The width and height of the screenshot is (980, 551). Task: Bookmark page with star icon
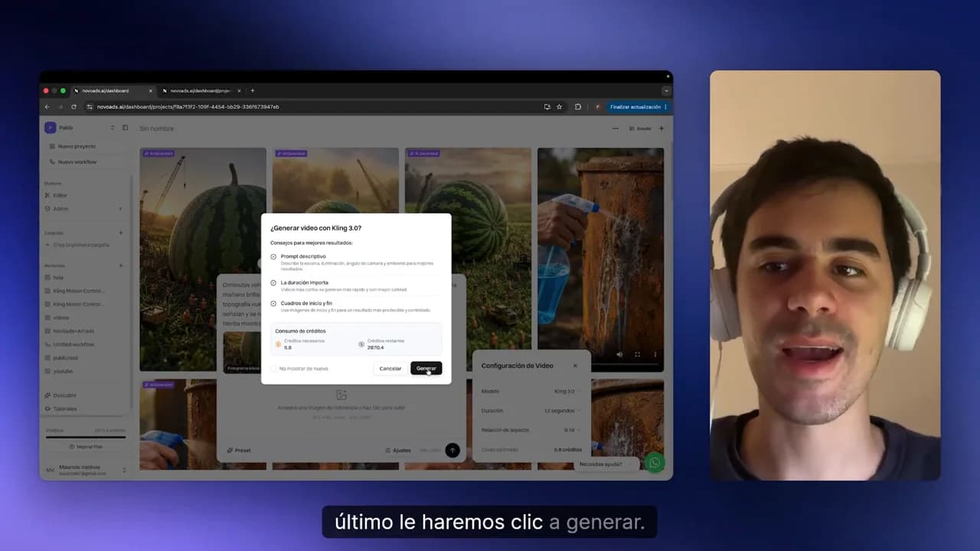[559, 106]
